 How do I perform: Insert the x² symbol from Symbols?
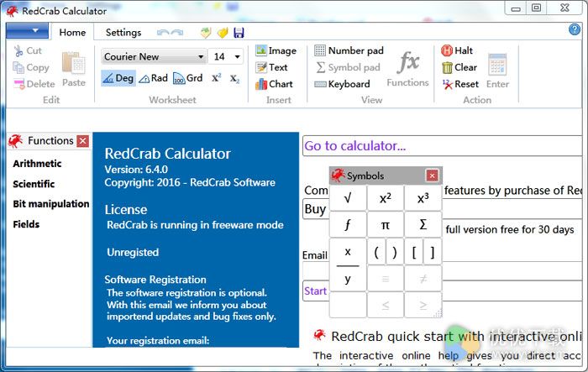pyautogui.click(x=385, y=198)
